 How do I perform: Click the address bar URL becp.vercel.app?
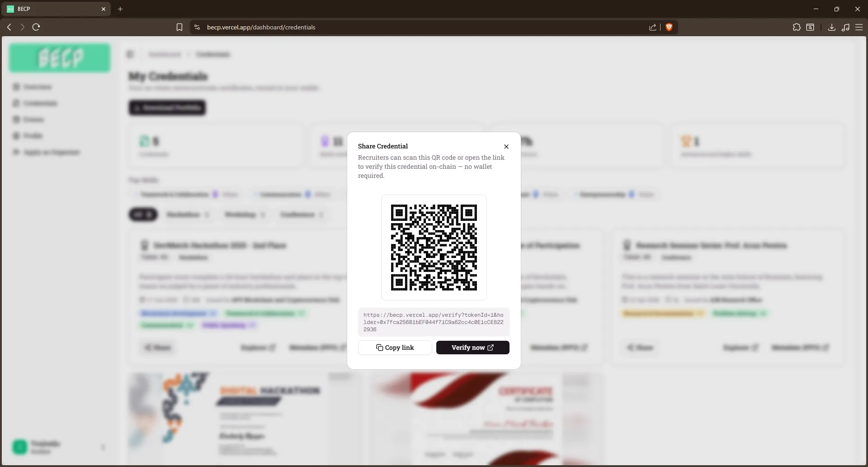(261, 27)
